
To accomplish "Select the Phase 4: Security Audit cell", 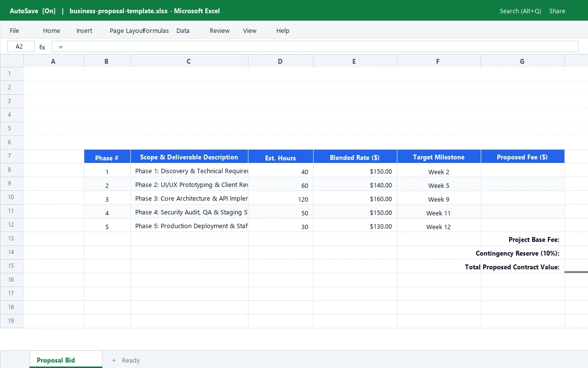I will coord(190,211).
